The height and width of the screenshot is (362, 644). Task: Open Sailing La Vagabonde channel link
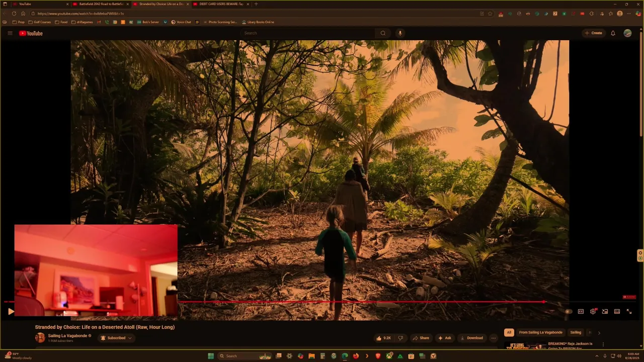[x=68, y=335]
